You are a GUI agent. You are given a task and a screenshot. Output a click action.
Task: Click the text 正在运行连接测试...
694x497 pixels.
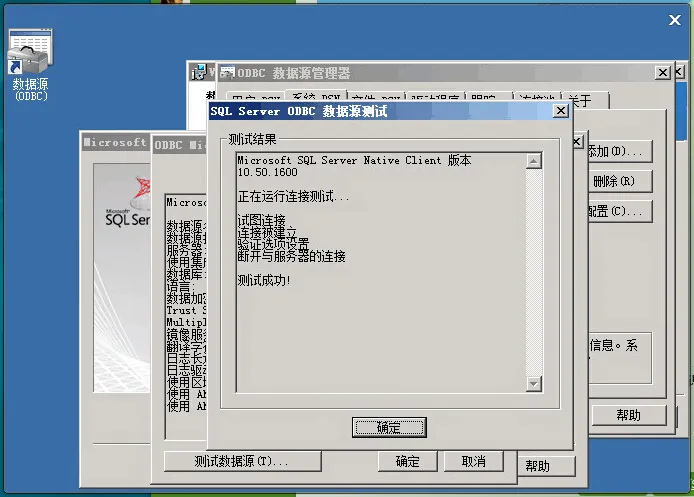[x=293, y=196]
